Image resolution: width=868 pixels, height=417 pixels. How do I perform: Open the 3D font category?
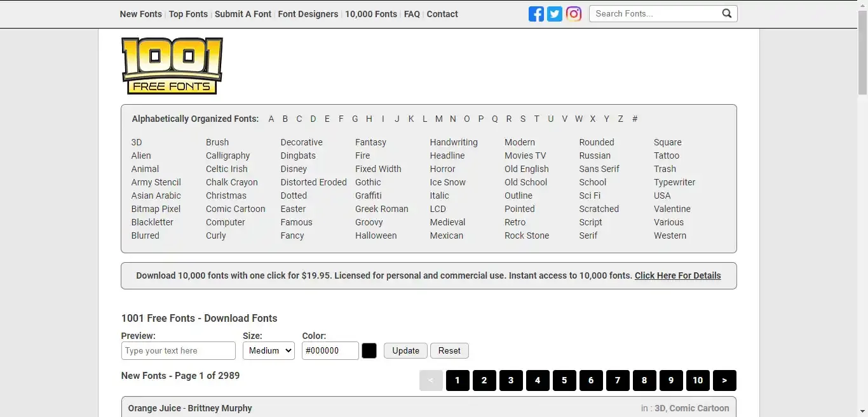137,142
